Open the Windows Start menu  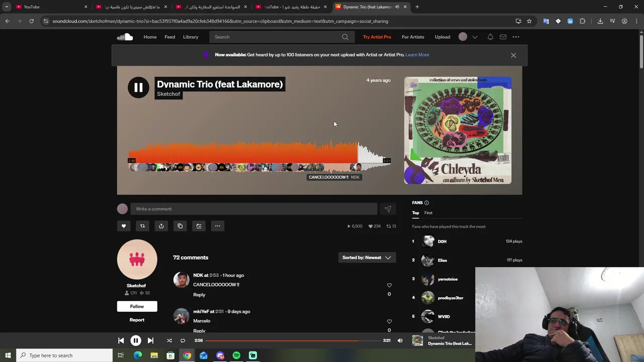tap(8, 355)
